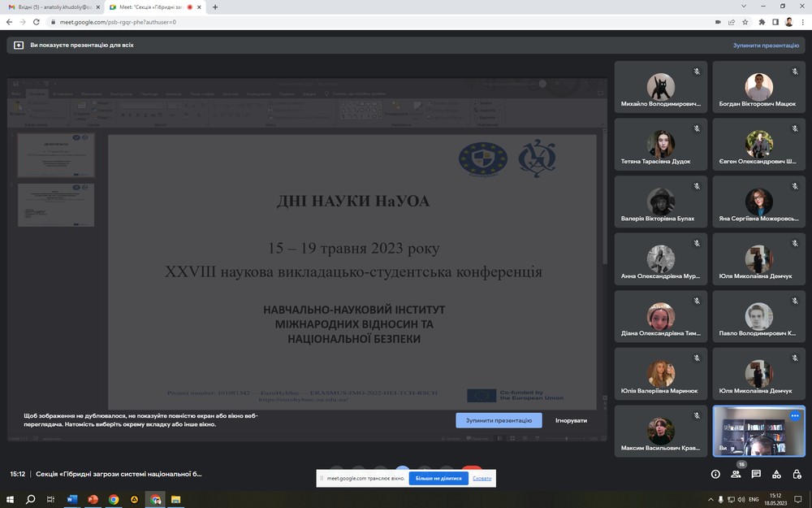
Task: Click blue 'Зупинити презентацію' button in warning
Action: coord(499,420)
